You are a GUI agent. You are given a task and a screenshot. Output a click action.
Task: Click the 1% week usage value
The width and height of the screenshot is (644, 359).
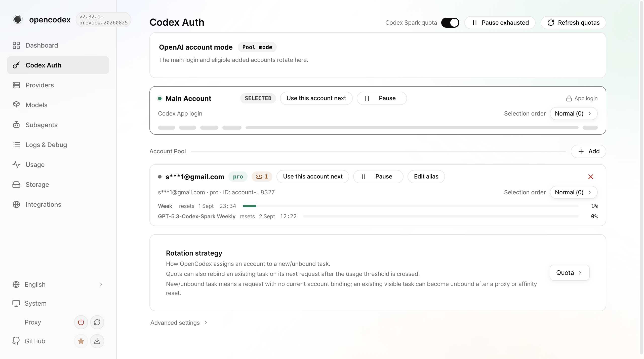(594, 206)
